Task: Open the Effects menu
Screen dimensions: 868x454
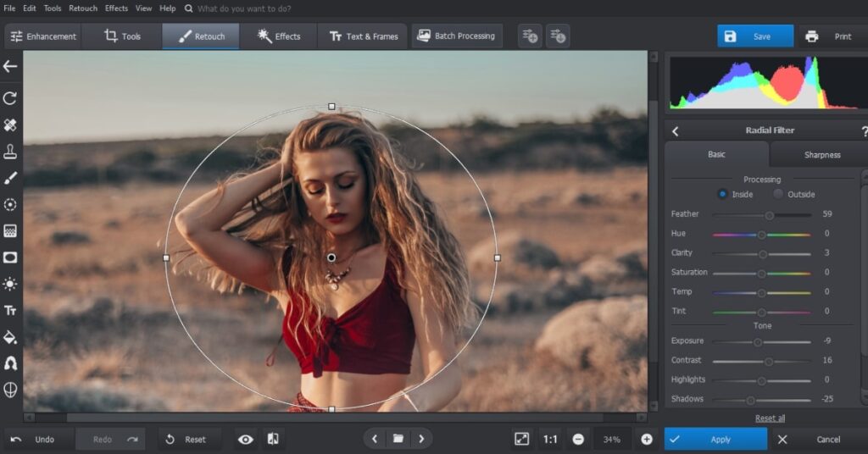Action: pyautogui.click(x=116, y=8)
